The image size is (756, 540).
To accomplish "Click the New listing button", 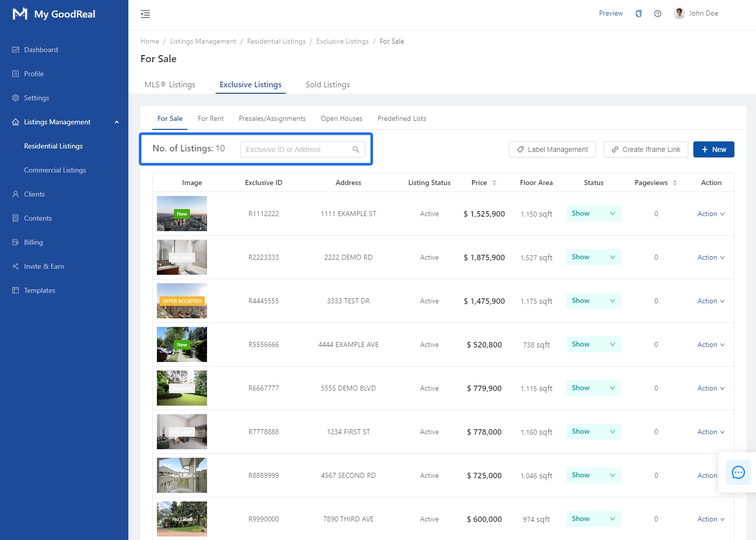I will coord(713,149).
